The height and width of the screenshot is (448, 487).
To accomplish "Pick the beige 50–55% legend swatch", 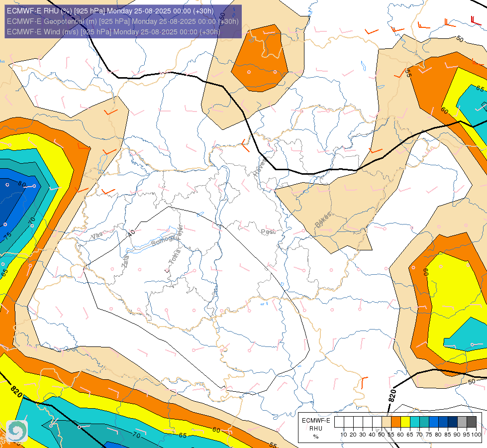I will tap(387, 422).
